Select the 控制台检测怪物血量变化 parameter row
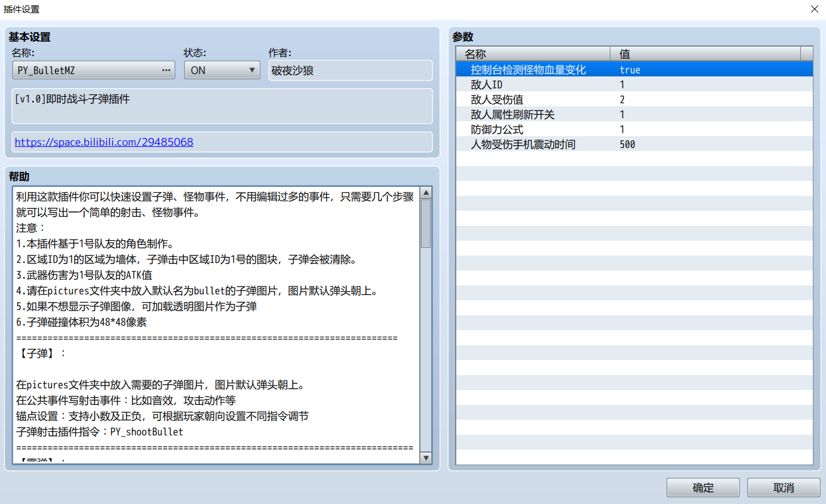This screenshot has height=504, width=826. [634, 70]
